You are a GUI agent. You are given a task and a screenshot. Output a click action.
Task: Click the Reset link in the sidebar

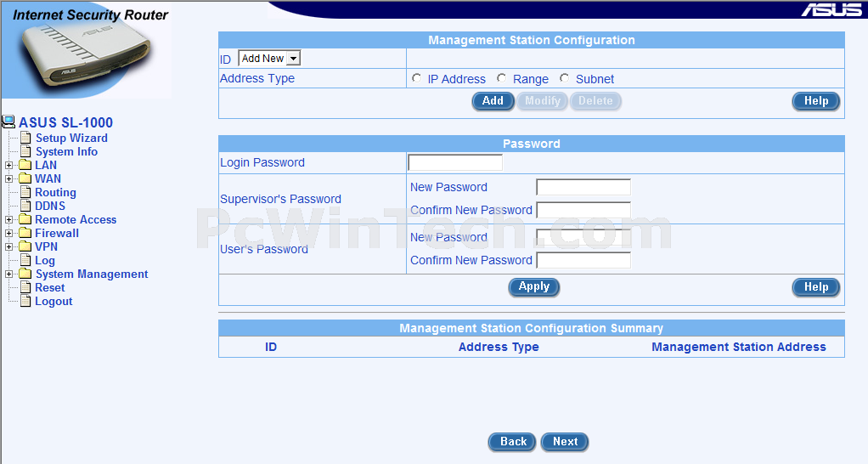[x=50, y=287]
